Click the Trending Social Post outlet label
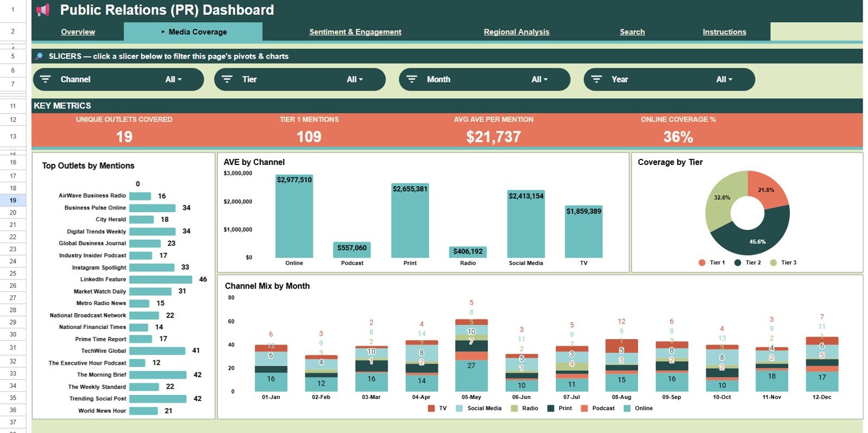Image resolution: width=868 pixels, height=433 pixels. point(98,399)
